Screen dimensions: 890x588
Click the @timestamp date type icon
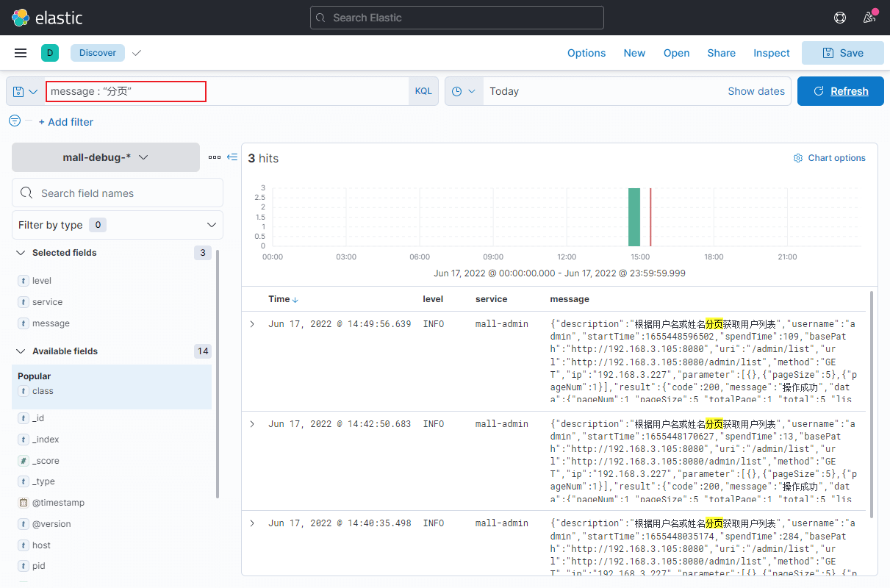point(24,503)
